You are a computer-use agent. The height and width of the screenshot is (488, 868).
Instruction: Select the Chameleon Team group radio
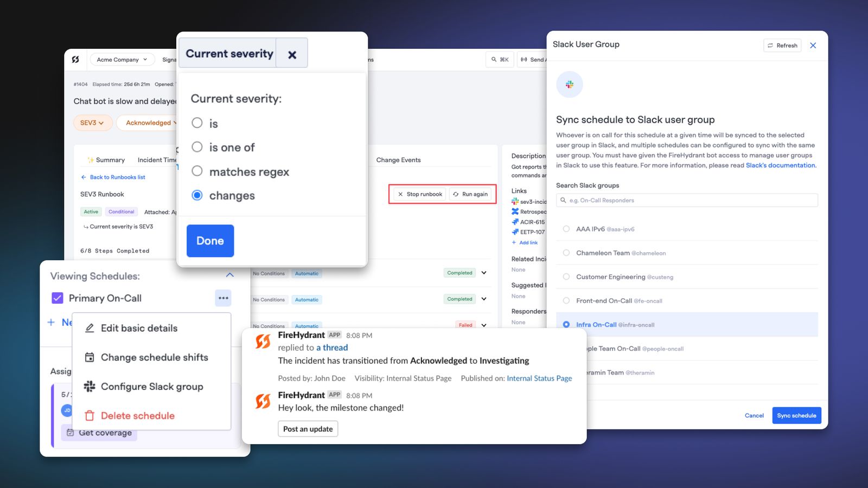tap(566, 253)
